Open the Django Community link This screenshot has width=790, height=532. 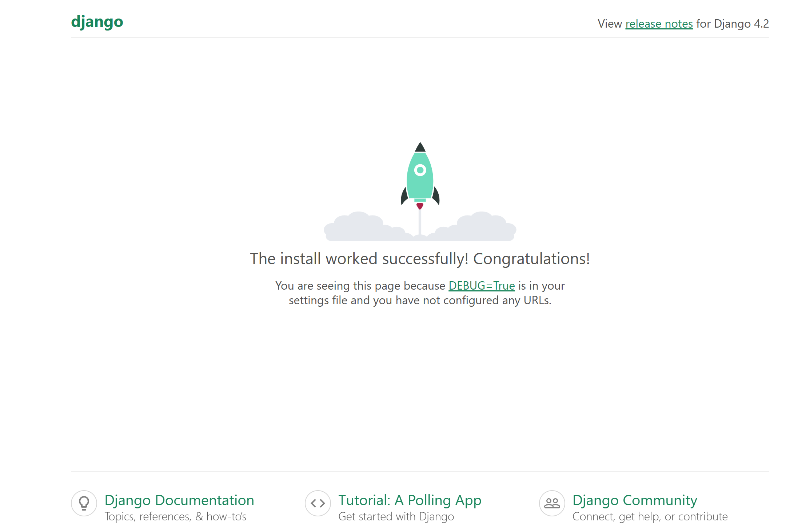(635, 500)
